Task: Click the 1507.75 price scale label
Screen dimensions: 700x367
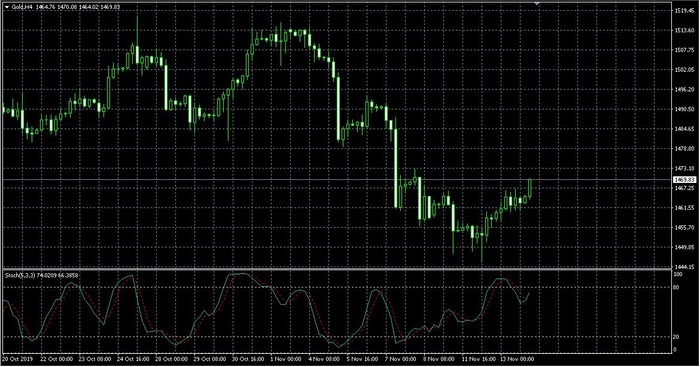Action: point(684,50)
